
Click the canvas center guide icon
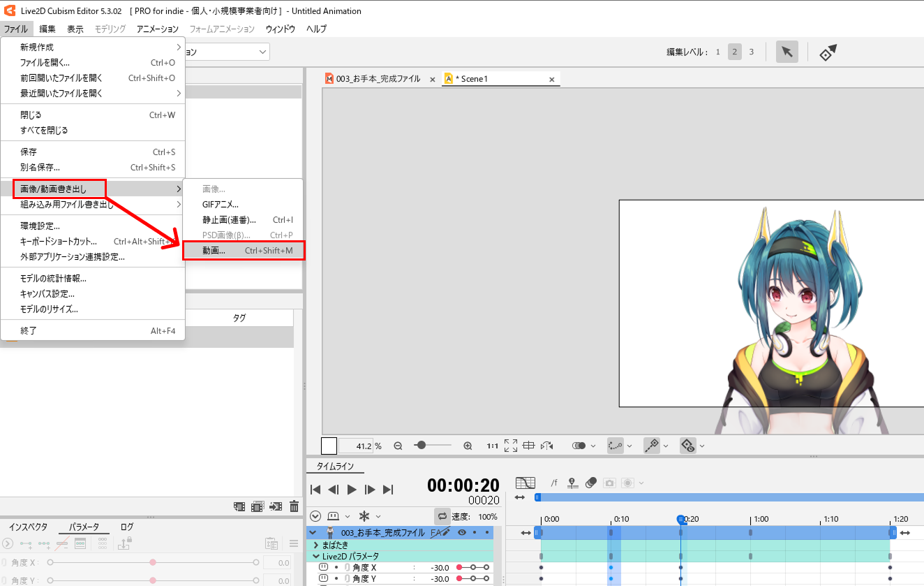click(528, 446)
